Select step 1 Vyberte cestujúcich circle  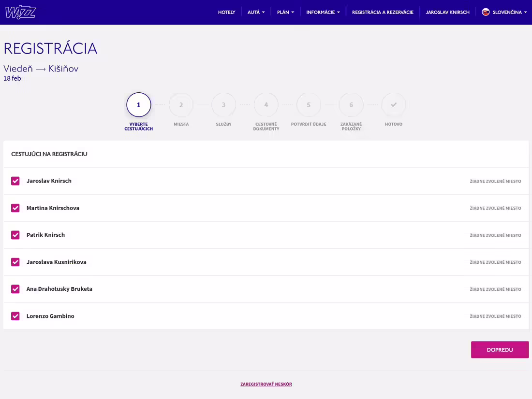[x=138, y=105]
